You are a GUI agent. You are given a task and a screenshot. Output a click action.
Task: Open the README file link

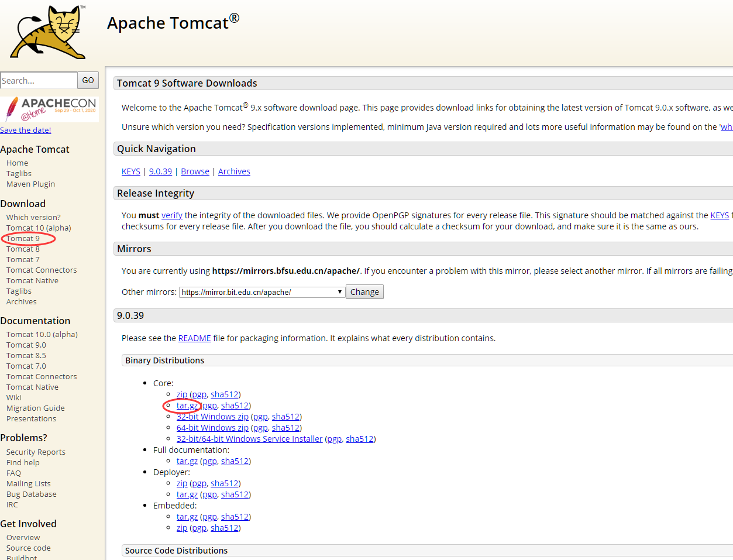point(194,338)
